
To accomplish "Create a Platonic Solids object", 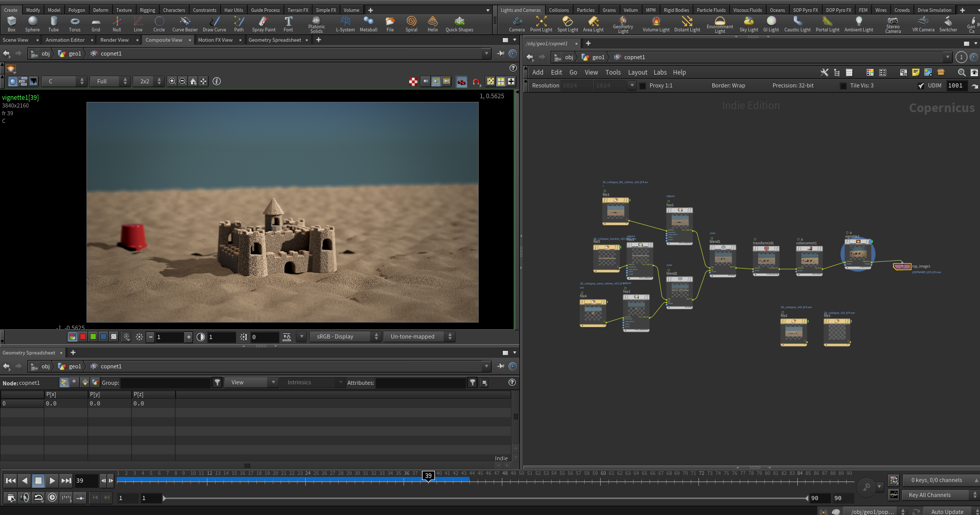I will pyautogui.click(x=317, y=24).
